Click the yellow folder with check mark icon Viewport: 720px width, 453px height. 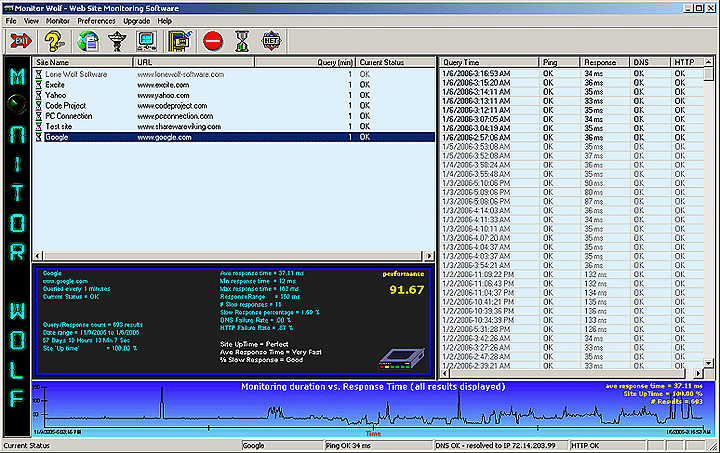click(180, 41)
